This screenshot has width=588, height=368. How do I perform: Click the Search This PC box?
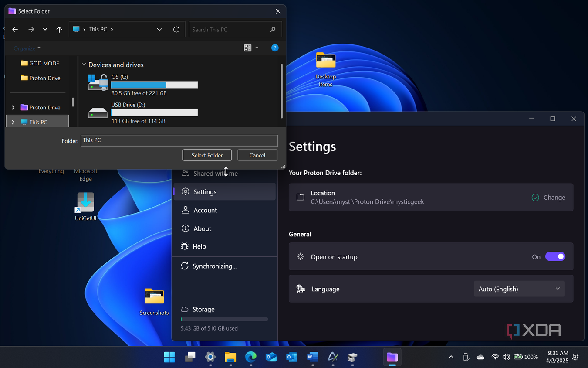235,30
